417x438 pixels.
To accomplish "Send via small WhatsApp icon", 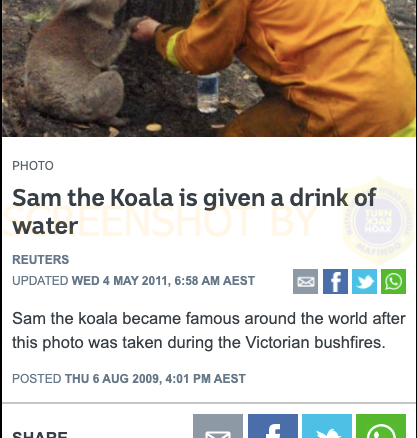I will (393, 281).
